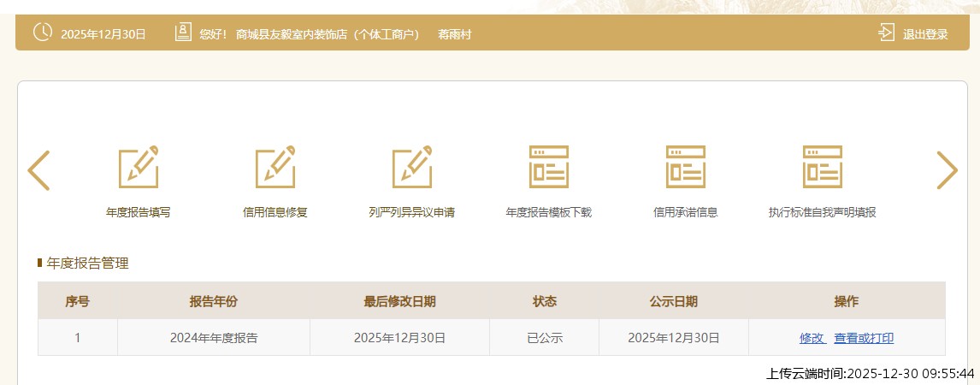Click the clock icon beside the date
The image size is (980, 385).
point(42,33)
